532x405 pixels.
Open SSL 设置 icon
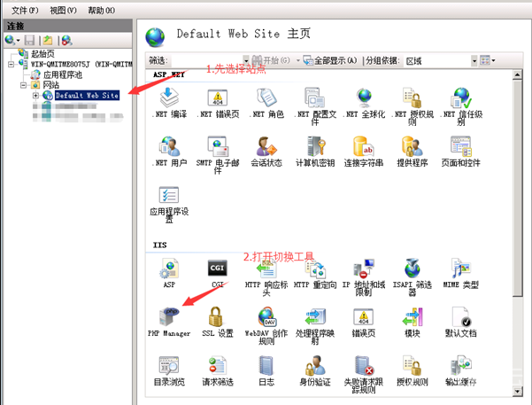coord(217,317)
